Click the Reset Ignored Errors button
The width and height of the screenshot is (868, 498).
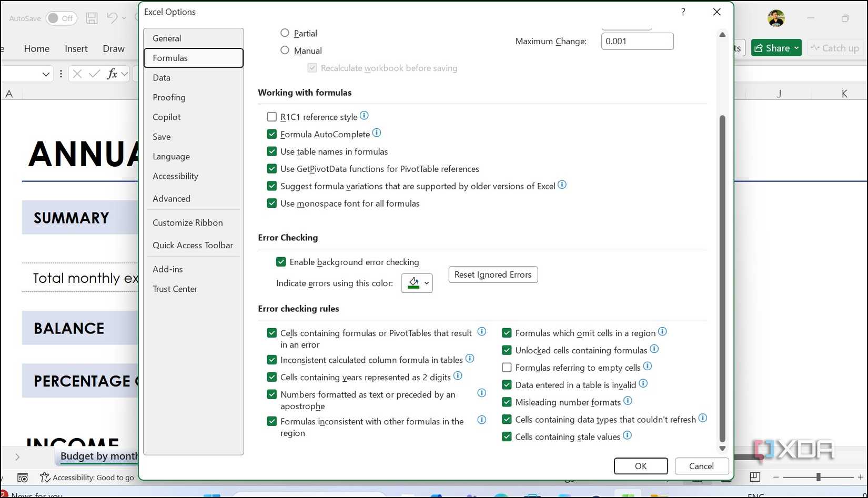493,275
